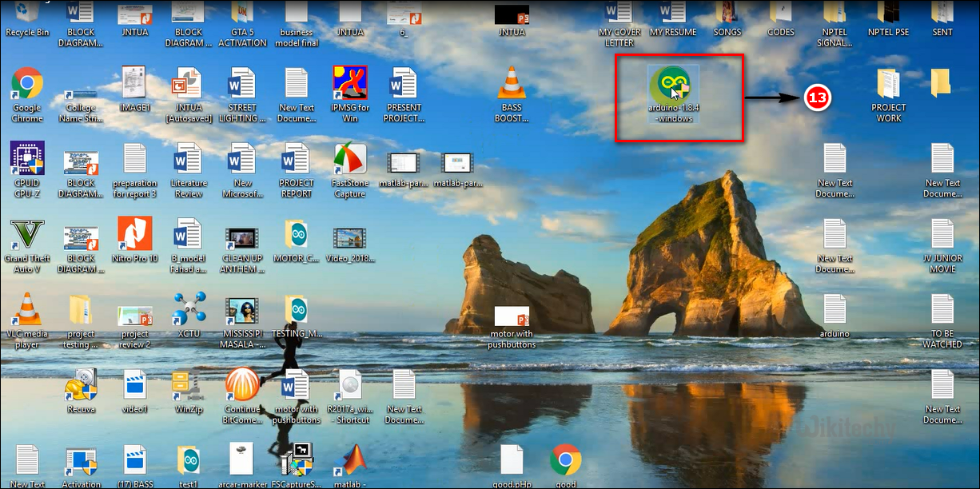Select the CPUID CPU-Z shortcut
The width and height of the screenshot is (980, 489).
[26, 158]
